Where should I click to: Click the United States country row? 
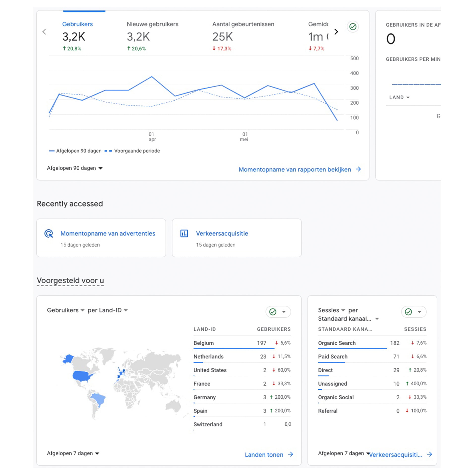[242, 370]
